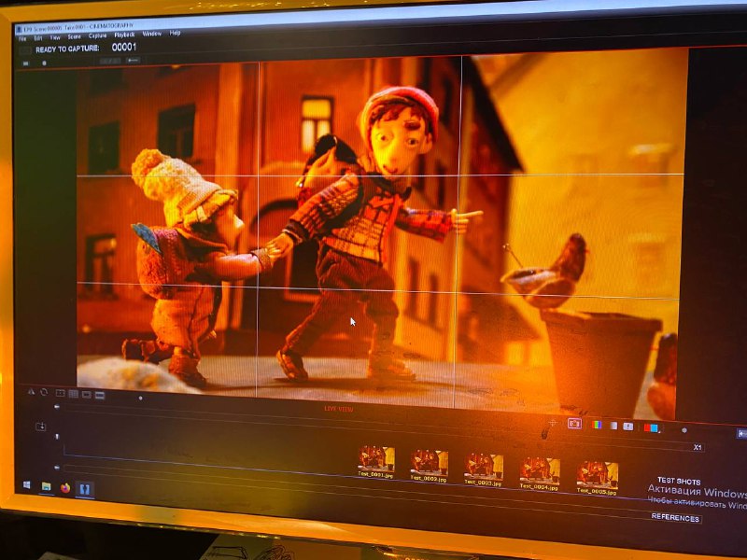Open the Help menu

176,33
